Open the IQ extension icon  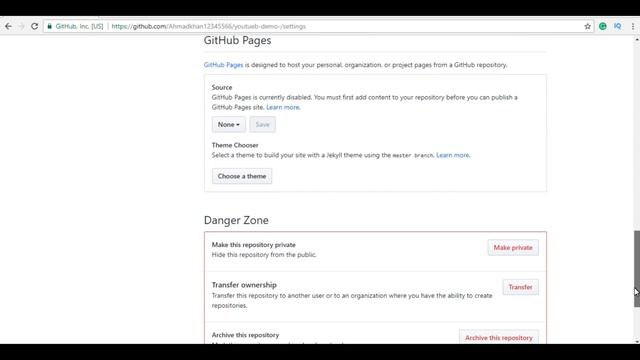[x=618, y=26]
